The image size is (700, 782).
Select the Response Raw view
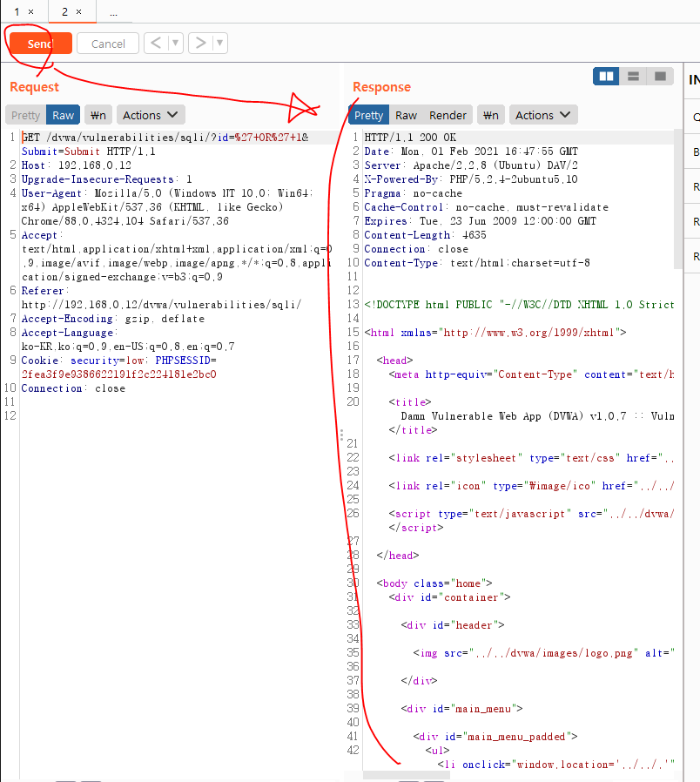[407, 115]
